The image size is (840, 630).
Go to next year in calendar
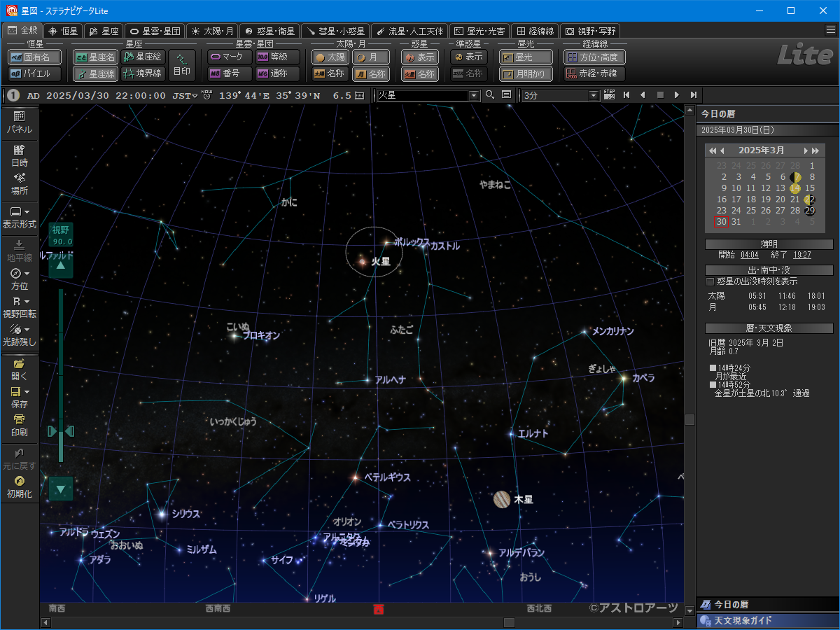tap(815, 150)
